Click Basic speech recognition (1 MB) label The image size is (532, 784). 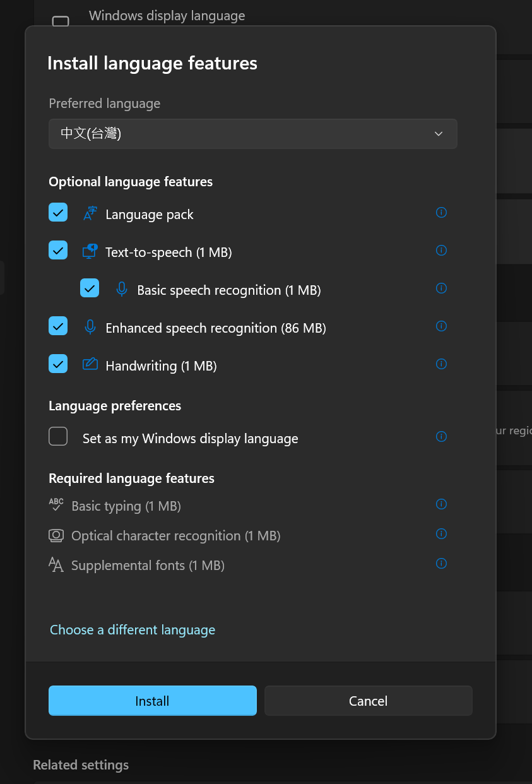(x=229, y=290)
